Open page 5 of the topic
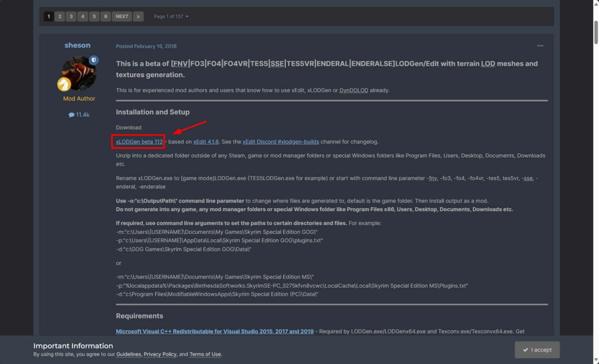Screen dimensions: 599x364 click(x=94, y=16)
